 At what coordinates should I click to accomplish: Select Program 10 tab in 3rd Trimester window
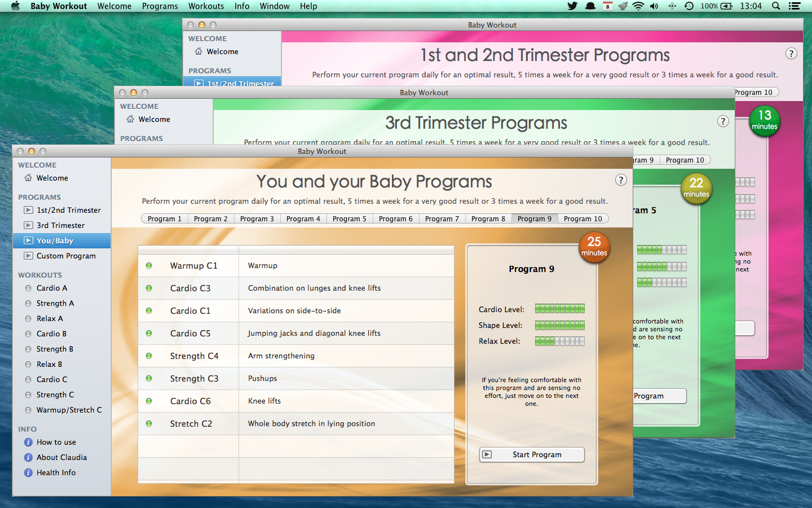click(685, 160)
